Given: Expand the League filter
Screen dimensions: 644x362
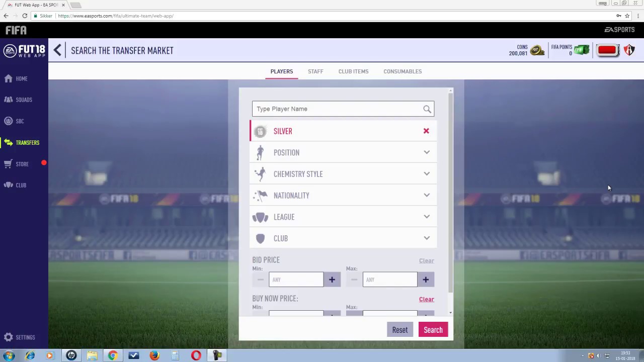Looking at the screenshot, I should 343,217.
